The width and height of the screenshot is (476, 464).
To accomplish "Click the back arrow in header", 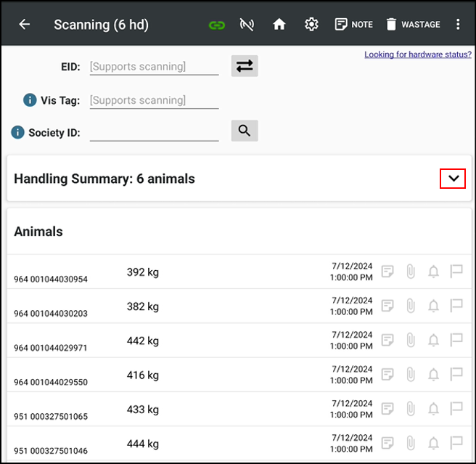I will tap(25, 25).
